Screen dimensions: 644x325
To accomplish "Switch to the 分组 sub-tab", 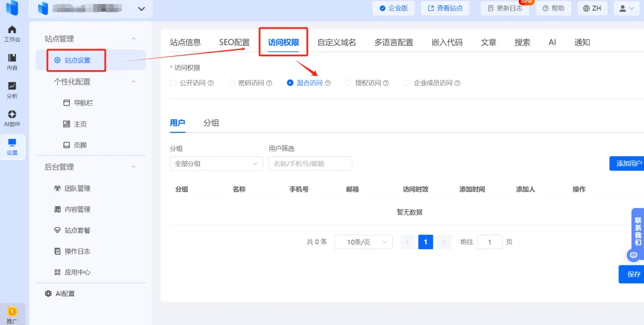I will coord(211,123).
